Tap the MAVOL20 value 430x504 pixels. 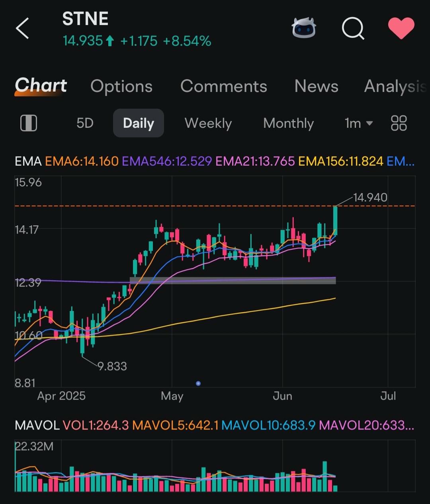tap(366, 425)
